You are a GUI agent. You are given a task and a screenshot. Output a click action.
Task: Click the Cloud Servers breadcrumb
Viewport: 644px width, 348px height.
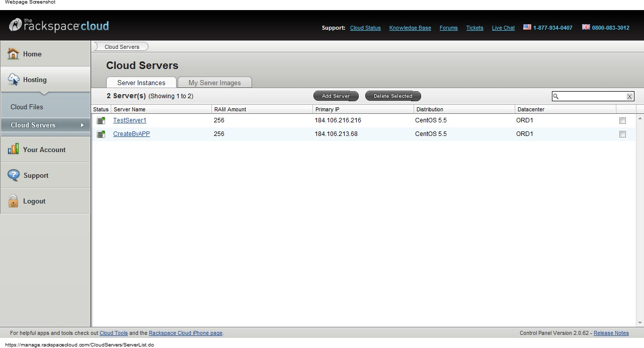pos(122,47)
